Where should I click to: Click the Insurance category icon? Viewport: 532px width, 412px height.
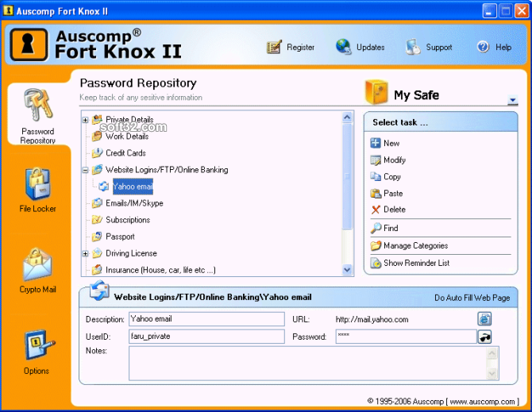coord(97,270)
